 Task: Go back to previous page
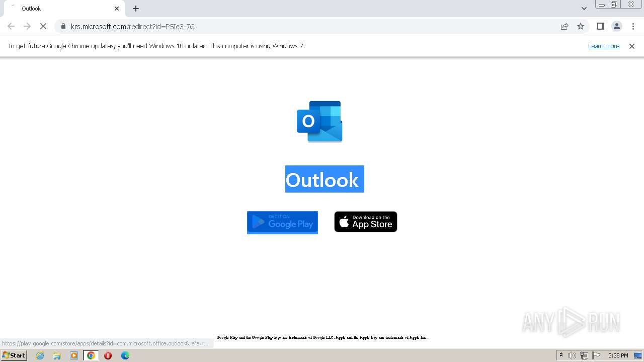coord(11,26)
